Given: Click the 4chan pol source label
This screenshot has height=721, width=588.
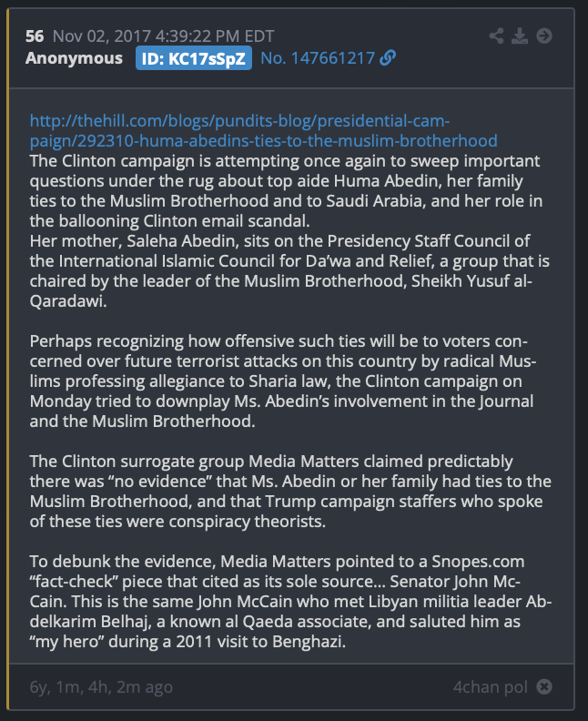Looking at the screenshot, I should [x=490, y=687].
